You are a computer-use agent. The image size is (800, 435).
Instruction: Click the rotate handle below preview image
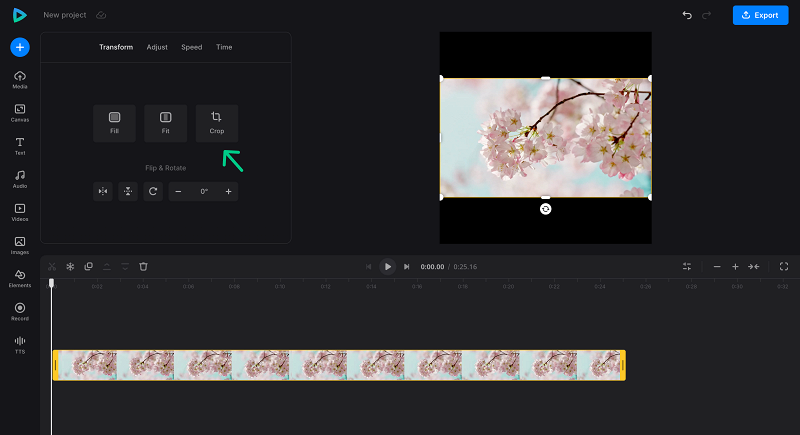(545, 209)
